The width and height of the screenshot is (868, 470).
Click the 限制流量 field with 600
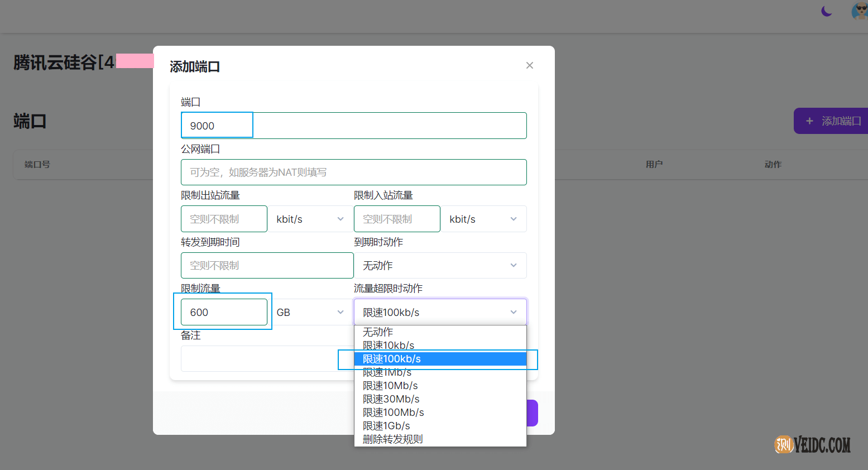point(224,312)
